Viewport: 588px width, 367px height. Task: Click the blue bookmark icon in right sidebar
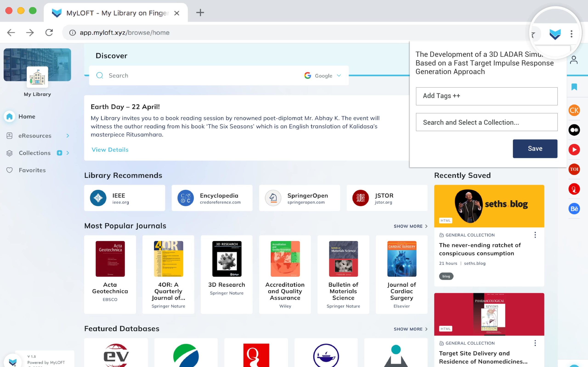click(574, 87)
